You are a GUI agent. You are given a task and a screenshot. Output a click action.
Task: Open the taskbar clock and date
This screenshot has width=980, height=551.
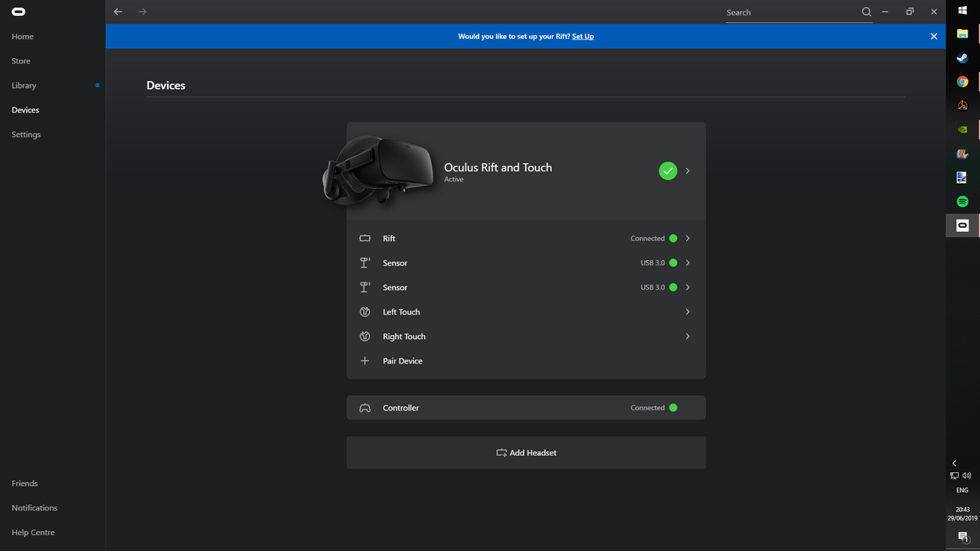coord(962,514)
